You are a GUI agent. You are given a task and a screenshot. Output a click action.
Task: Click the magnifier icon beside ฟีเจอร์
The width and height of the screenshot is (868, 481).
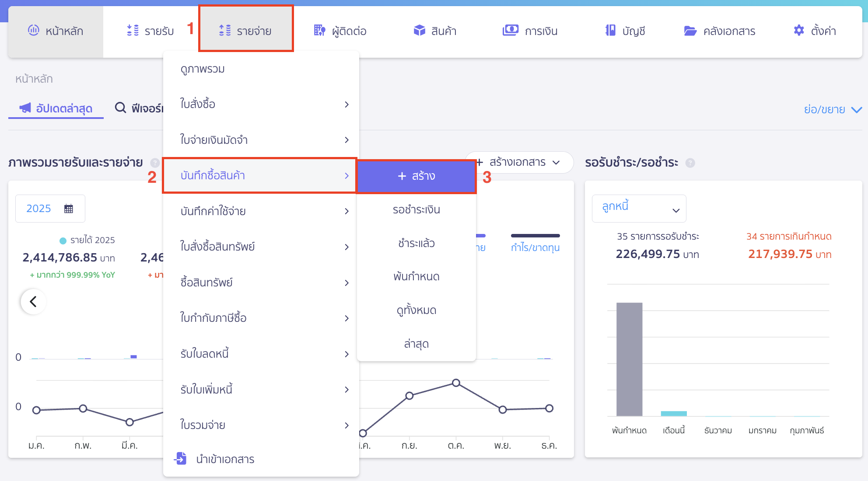coord(120,108)
